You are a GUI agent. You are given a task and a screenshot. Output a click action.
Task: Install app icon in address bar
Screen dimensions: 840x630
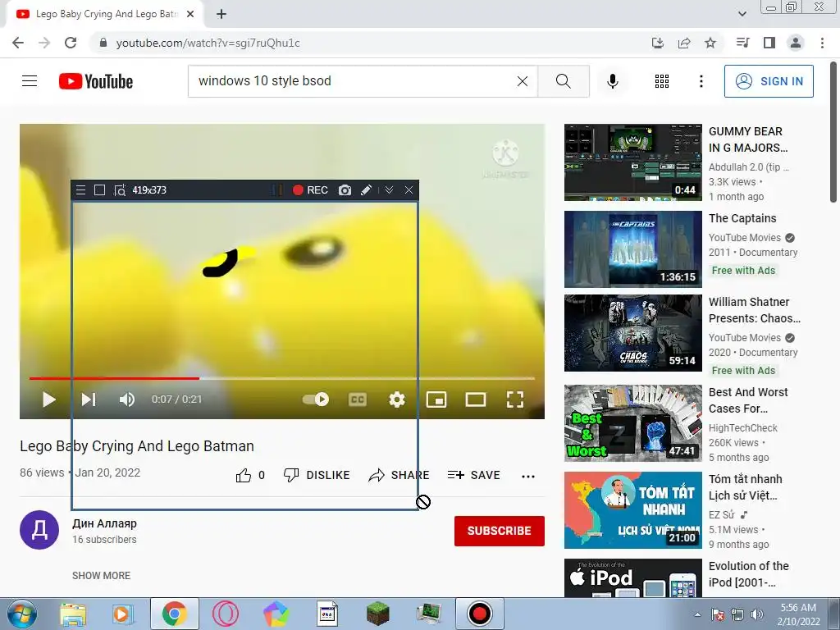[658, 43]
